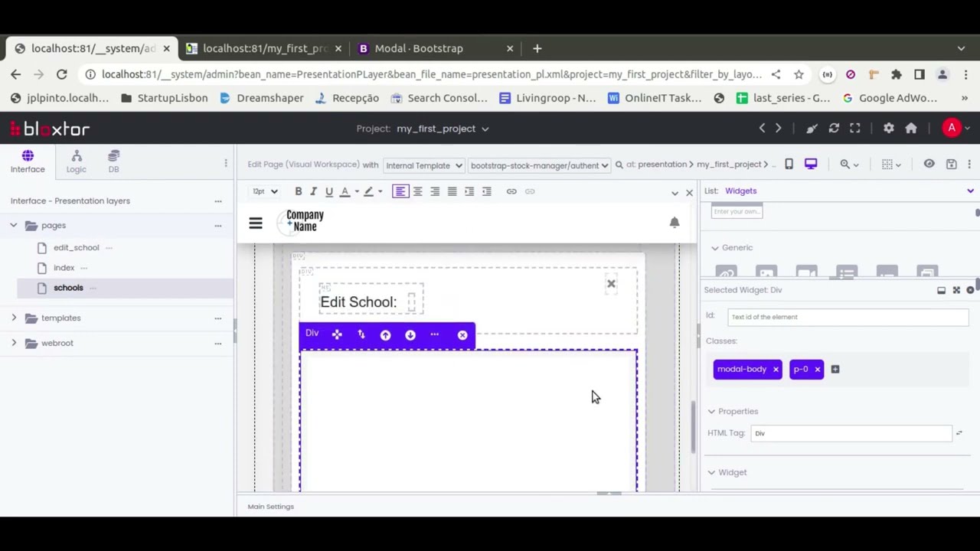This screenshot has height=551, width=980.
Task: Switch to desktop device view
Action: (x=811, y=164)
